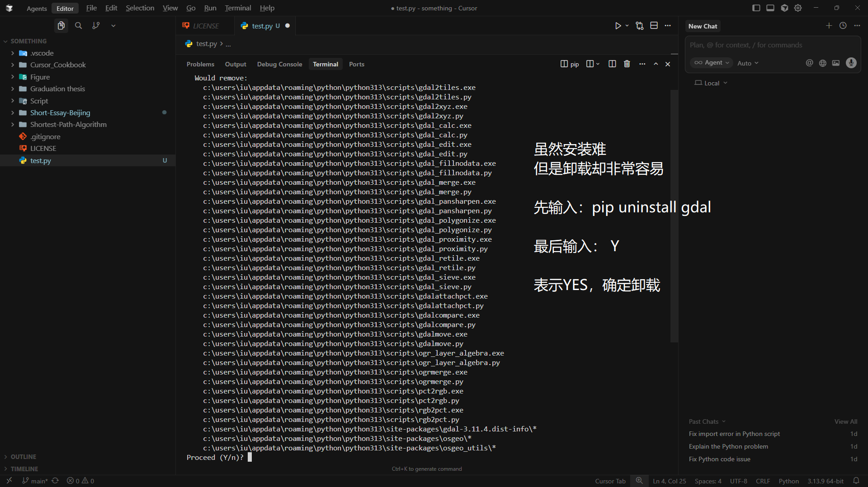
Task: Attach an image in the chat input
Action: point(836,63)
